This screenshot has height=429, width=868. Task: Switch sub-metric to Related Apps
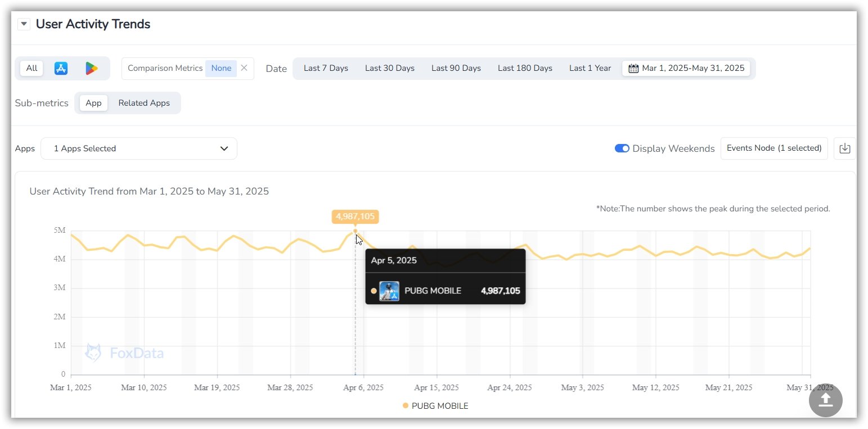tap(144, 103)
